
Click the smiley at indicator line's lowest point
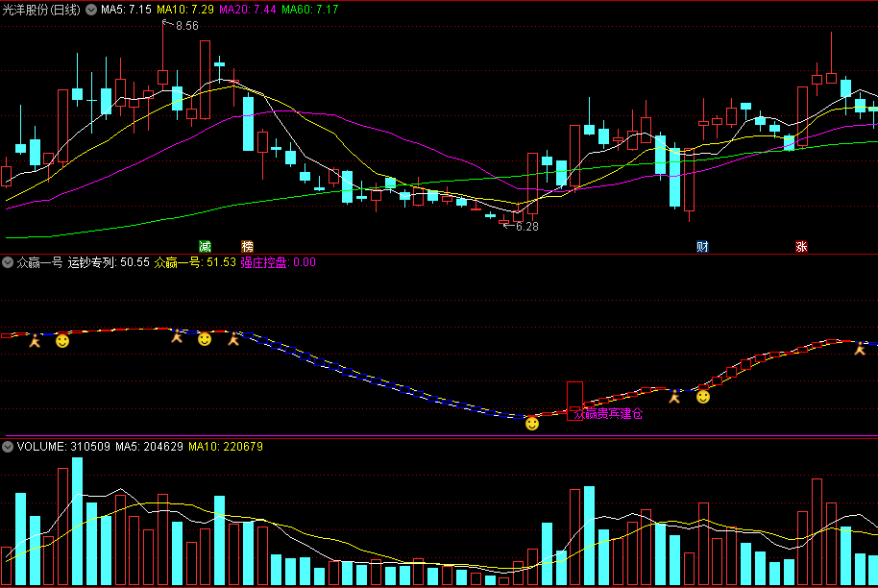coord(532,424)
